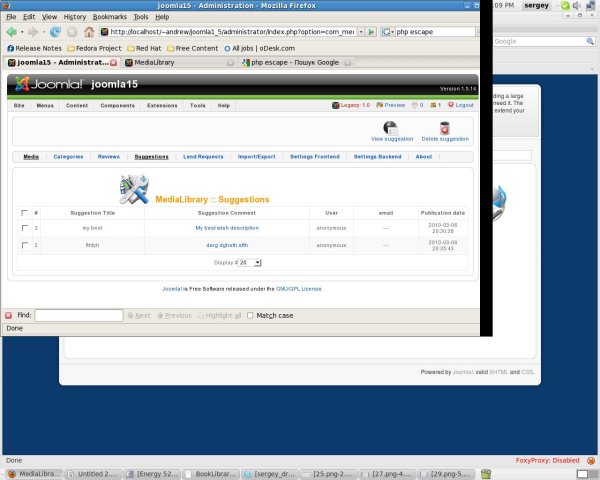Open Firefox File menu
Screen dimensions: 600x480
(11, 17)
